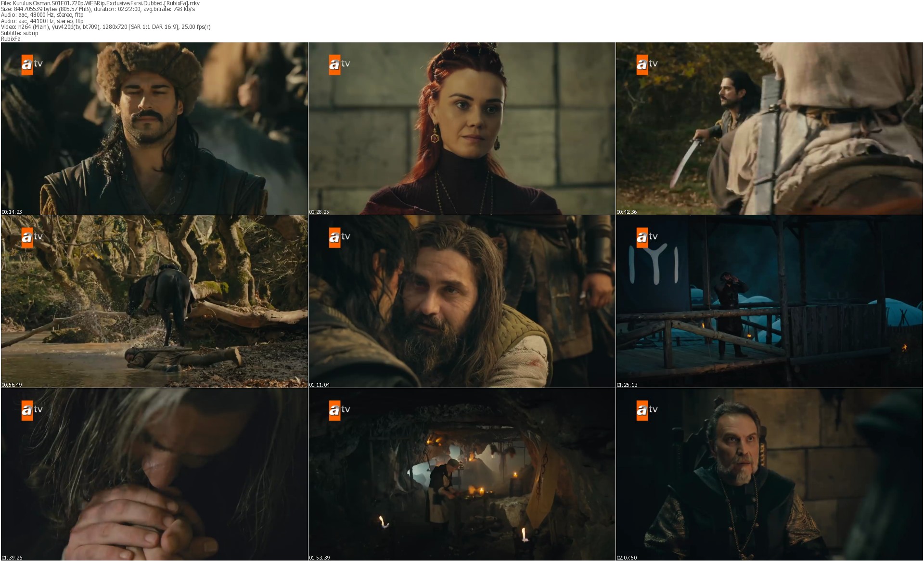Image resolution: width=924 pixels, height=561 pixels.
Task: Click the 00:56:49 timestamp label
Action: (12, 385)
